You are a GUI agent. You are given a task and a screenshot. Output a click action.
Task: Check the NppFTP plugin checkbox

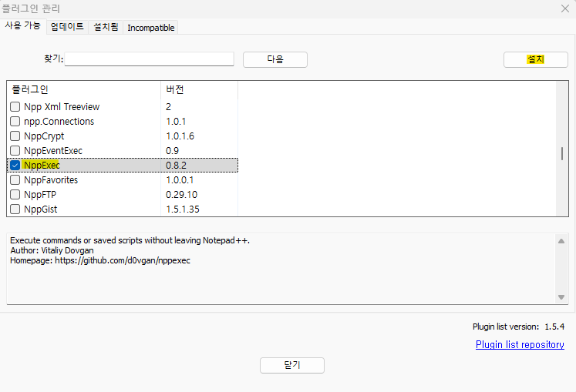15,195
